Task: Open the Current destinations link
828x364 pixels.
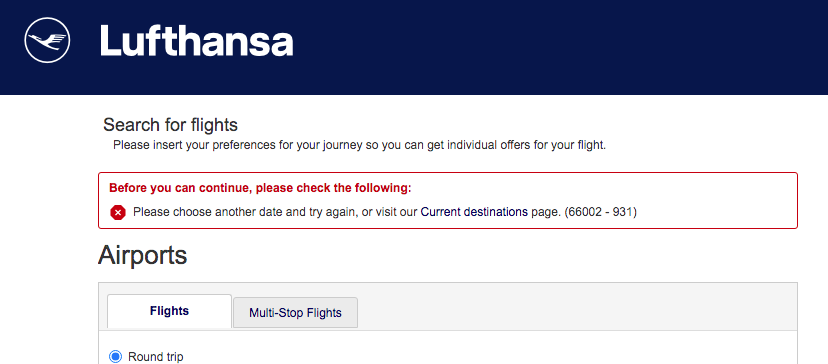Action: pos(474,212)
